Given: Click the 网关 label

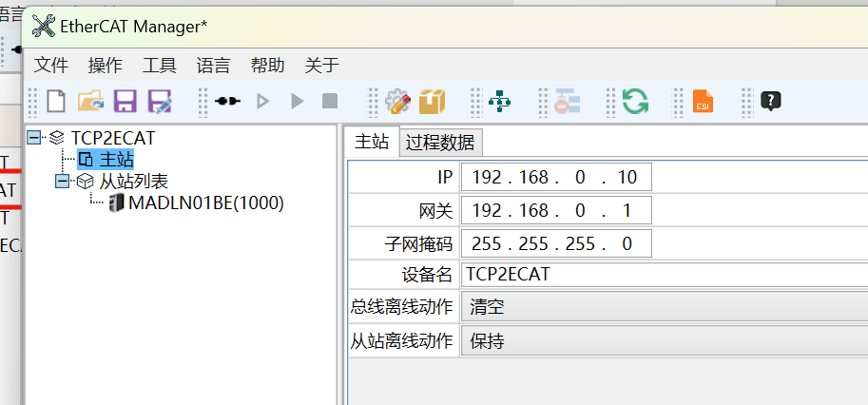Looking at the screenshot, I should pos(435,210).
